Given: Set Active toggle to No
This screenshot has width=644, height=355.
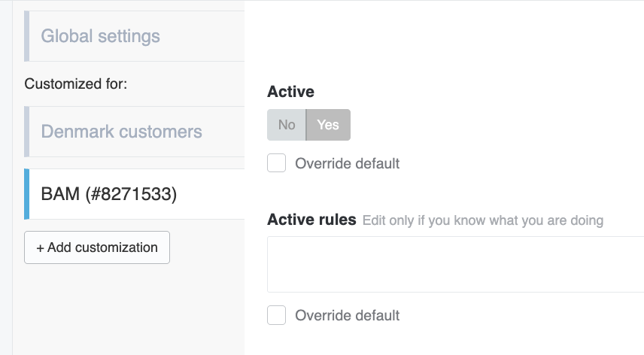Looking at the screenshot, I should [287, 125].
